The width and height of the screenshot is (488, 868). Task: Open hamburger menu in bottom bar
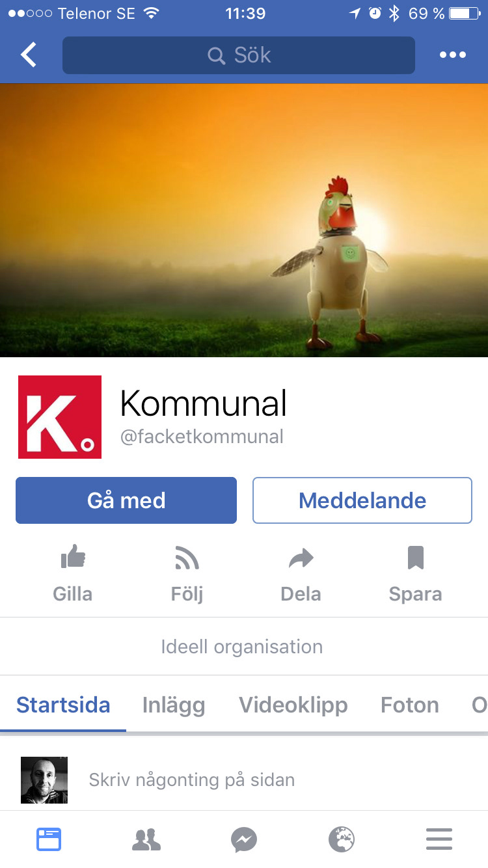click(x=439, y=839)
